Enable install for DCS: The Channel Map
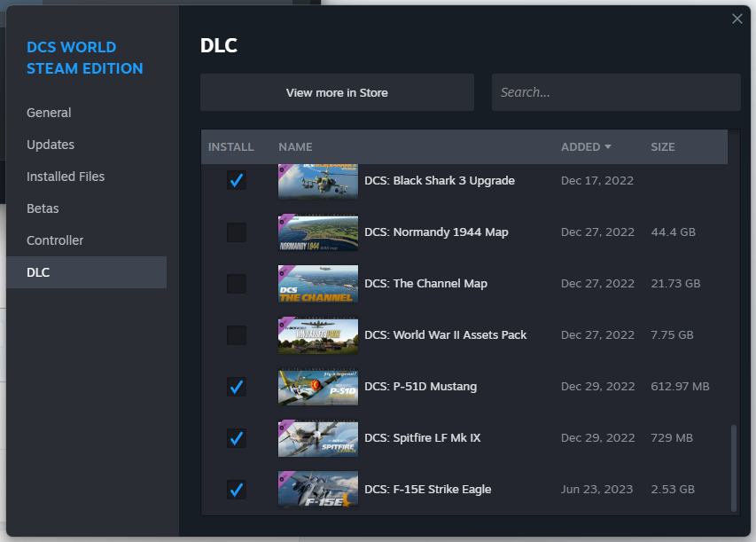Screen dimensions: 756x542 click(237, 284)
